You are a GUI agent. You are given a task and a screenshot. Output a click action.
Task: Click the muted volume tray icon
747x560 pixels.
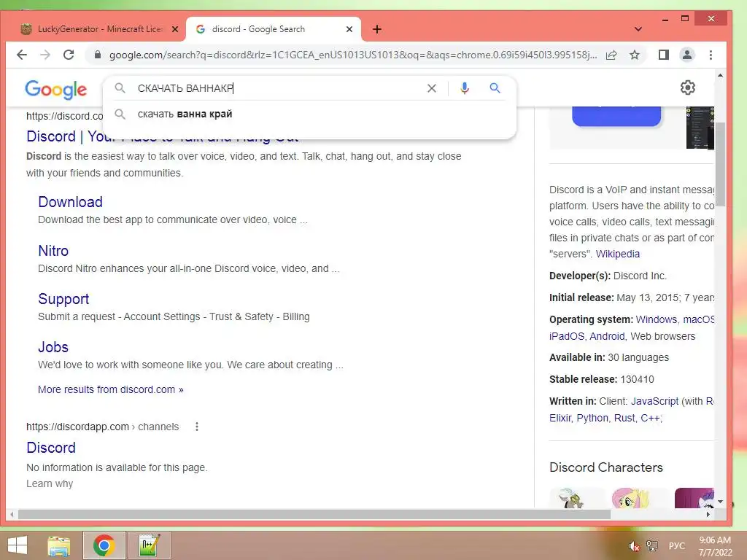(x=634, y=546)
